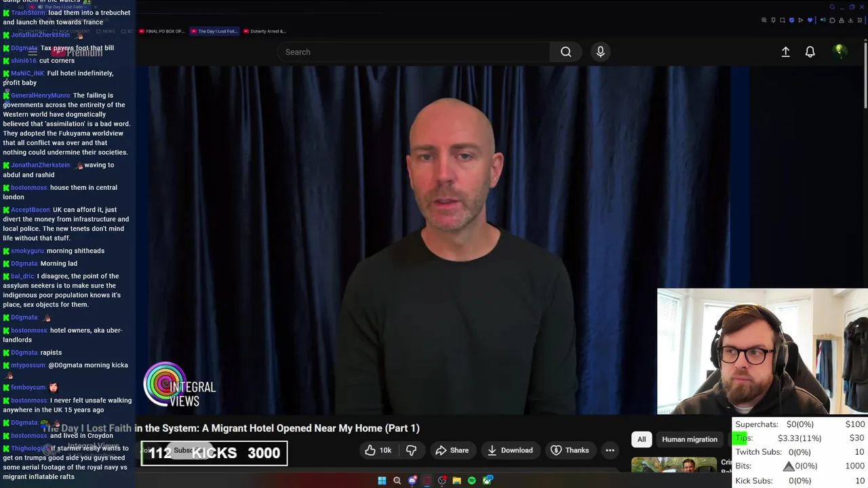Click chat username MaNiC_iNK
This screenshot has height=488, width=868.
tap(28, 73)
